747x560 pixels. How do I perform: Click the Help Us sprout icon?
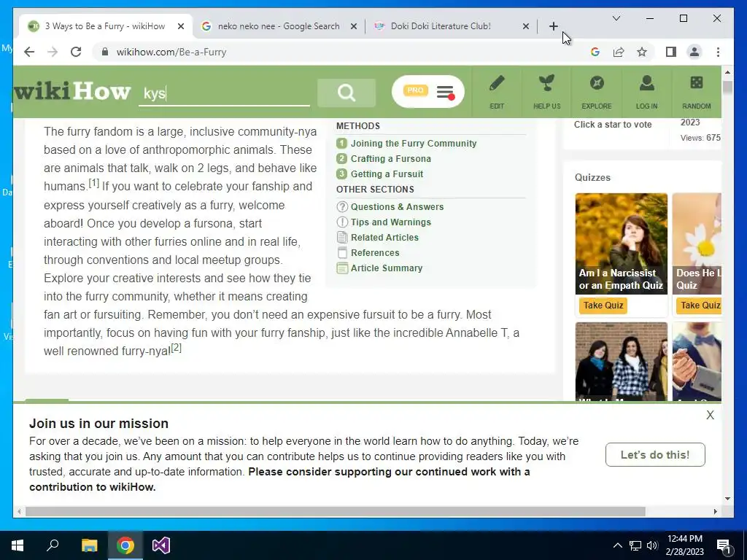tap(546, 83)
